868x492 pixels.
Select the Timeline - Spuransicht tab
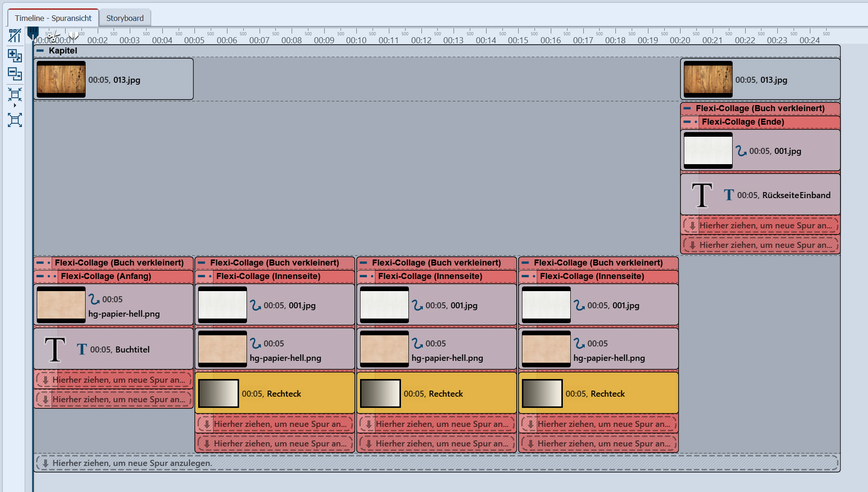click(x=53, y=18)
